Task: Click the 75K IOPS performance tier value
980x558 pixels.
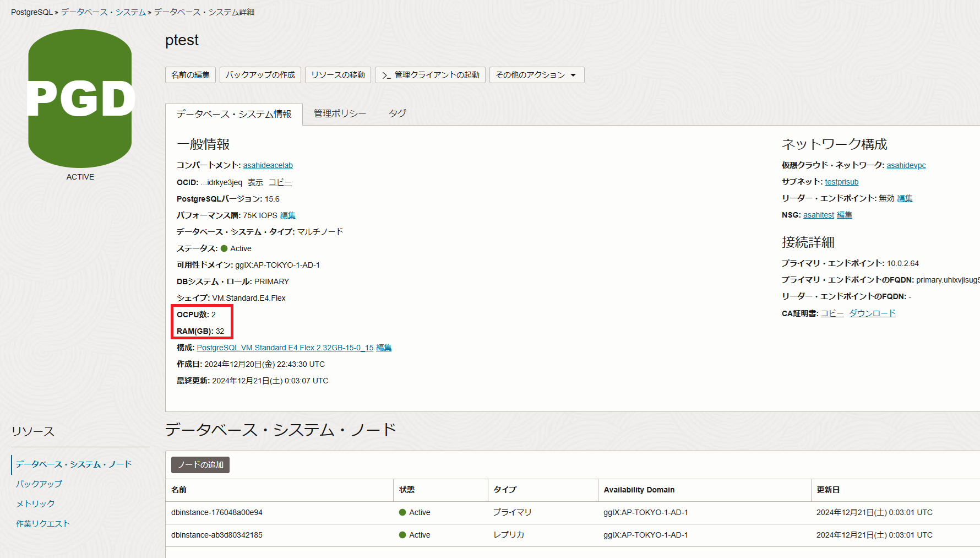Action: pos(260,215)
